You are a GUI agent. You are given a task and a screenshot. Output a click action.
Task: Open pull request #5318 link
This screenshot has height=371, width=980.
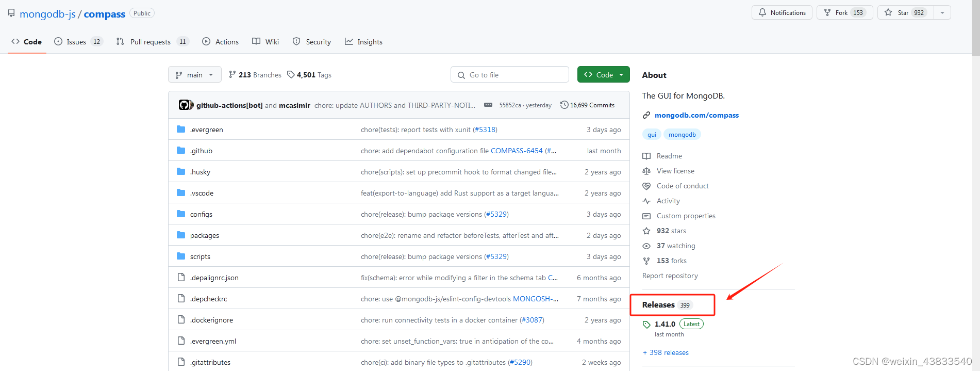pos(485,130)
